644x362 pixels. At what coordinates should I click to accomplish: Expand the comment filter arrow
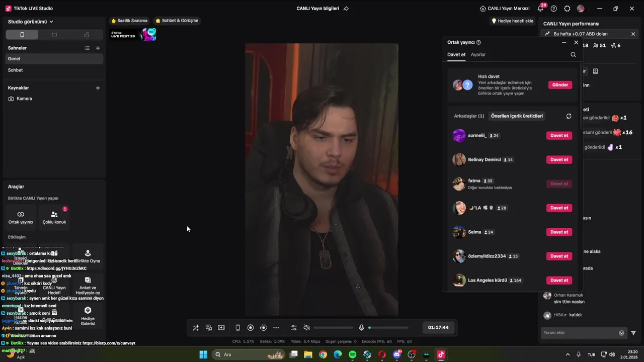(x=633, y=333)
